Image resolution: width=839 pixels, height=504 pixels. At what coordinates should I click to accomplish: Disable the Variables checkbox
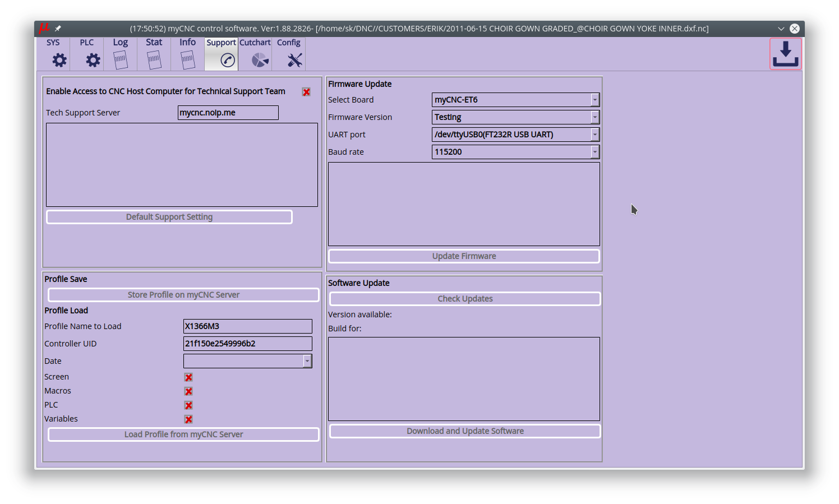(188, 419)
